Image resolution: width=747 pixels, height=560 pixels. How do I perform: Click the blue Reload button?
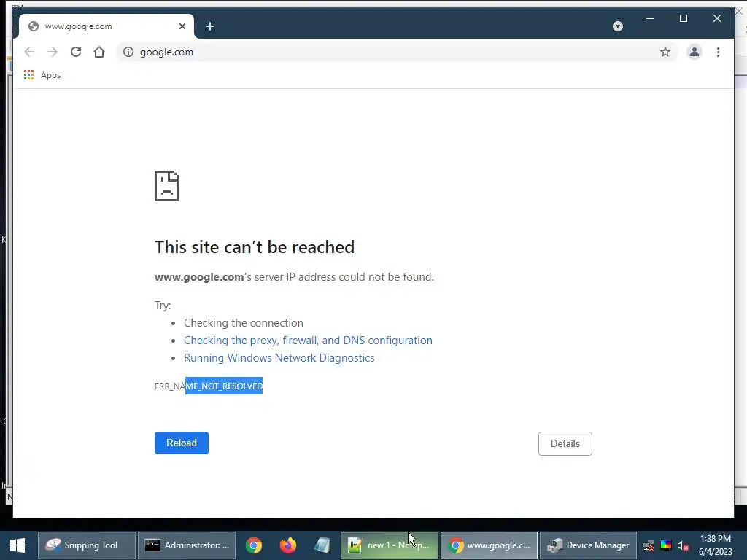point(182,443)
